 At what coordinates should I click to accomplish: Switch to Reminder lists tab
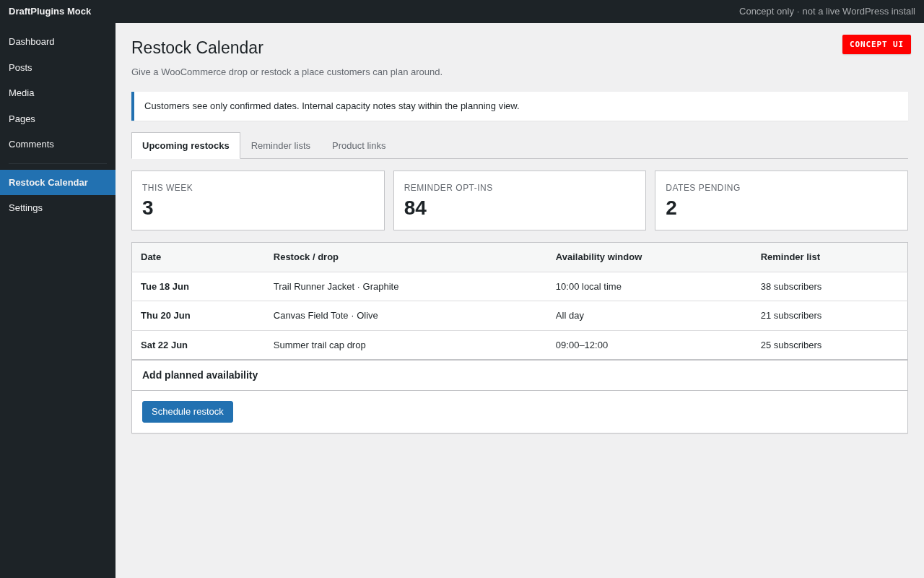281,146
